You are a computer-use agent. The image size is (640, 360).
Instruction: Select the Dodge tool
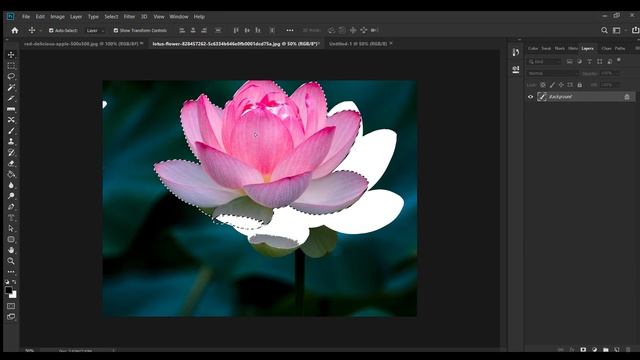[11, 196]
